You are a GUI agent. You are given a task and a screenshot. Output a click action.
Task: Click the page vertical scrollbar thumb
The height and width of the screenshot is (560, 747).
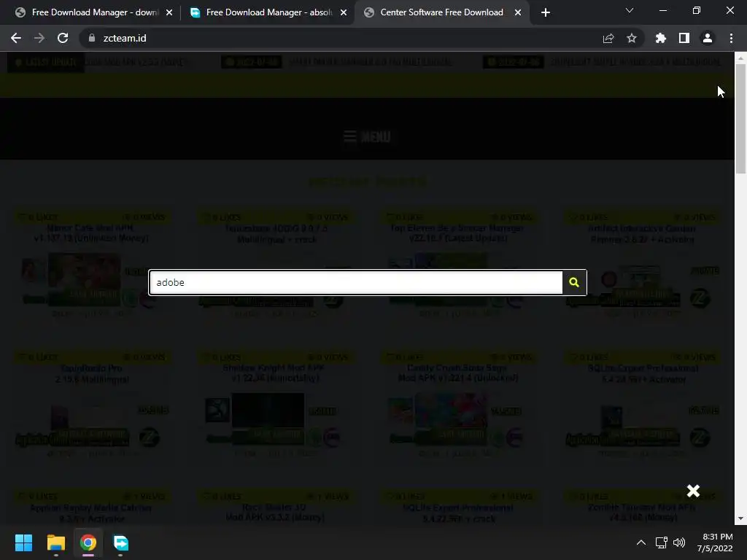point(740,119)
